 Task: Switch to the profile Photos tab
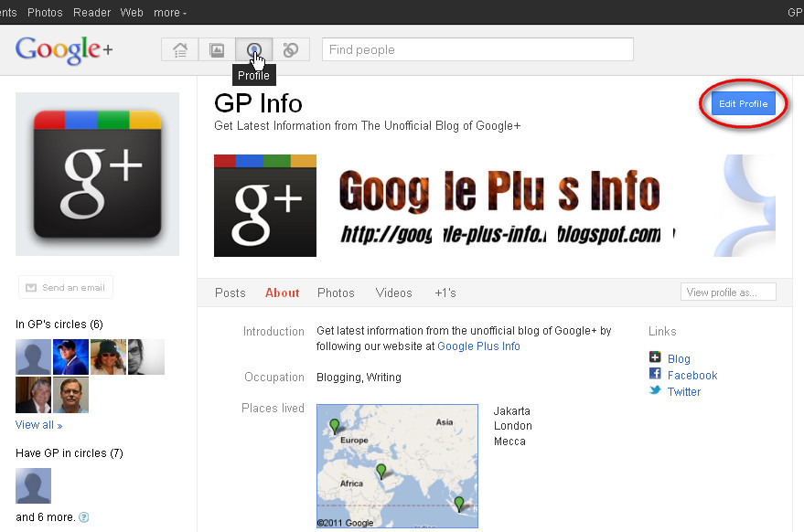coord(336,293)
